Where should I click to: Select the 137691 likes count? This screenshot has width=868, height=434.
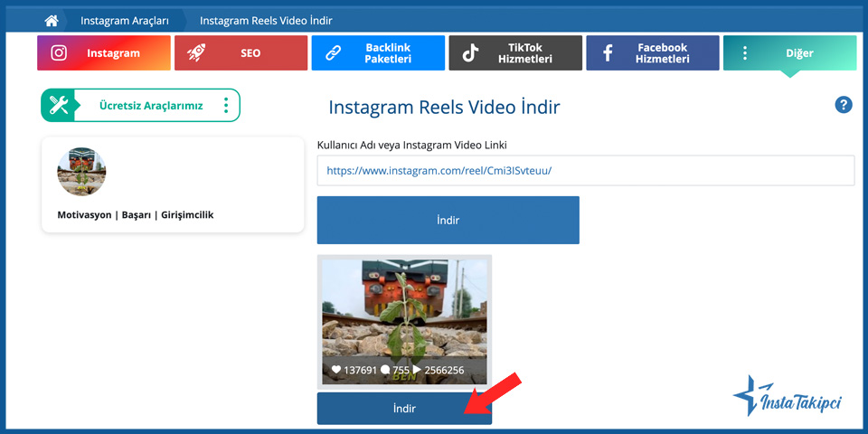360,370
